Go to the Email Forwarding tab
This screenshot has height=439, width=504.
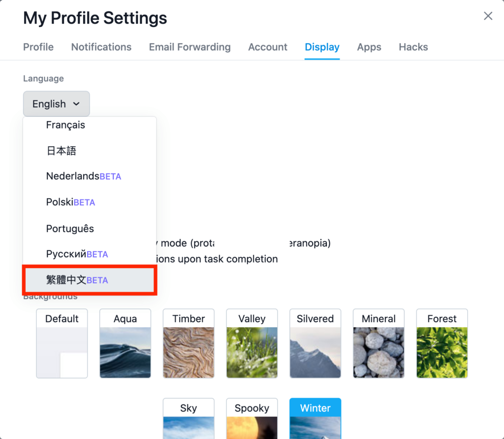click(189, 47)
